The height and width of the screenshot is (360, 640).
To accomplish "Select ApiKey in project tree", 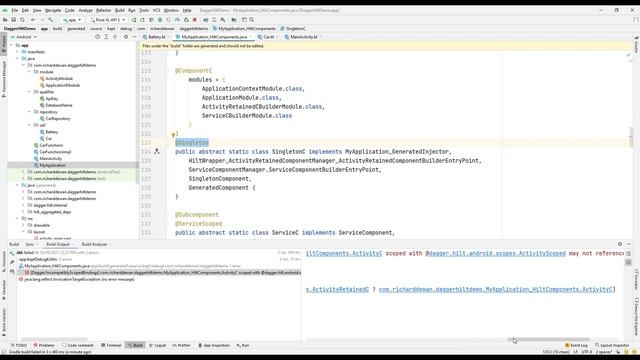I will (x=51, y=98).
